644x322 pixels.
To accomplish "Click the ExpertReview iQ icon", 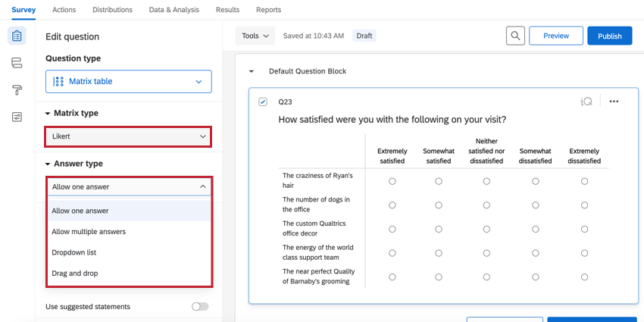I will (x=586, y=102).
